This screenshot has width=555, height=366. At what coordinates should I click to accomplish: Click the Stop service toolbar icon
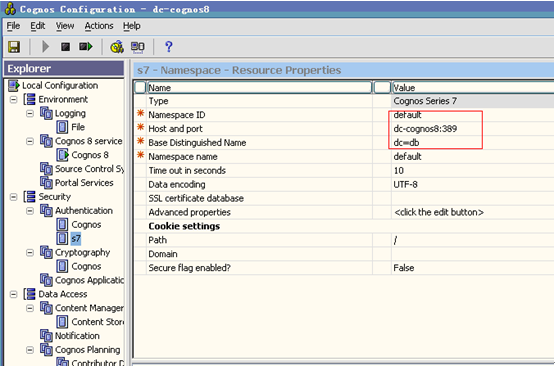(65, 47)
